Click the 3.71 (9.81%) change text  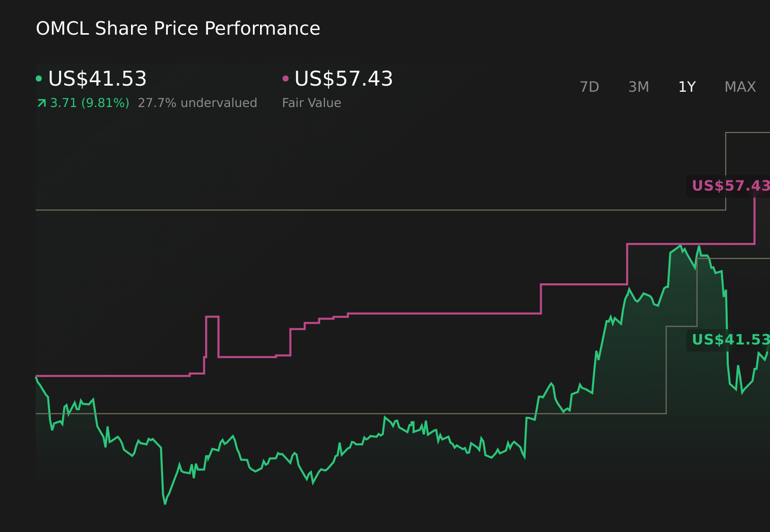pyautogui.click(x=90, y=103)
